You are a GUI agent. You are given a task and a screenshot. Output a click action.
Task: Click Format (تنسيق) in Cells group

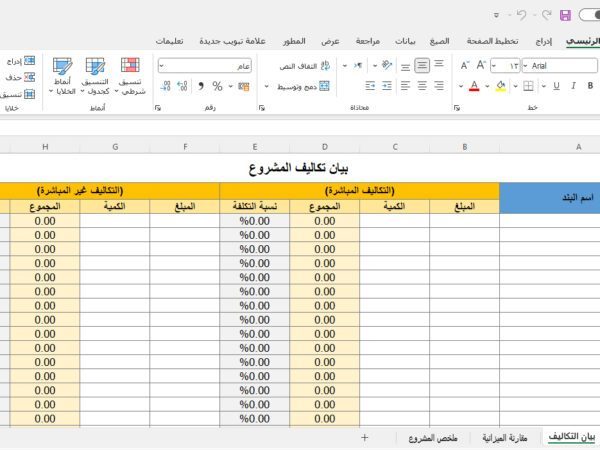[x=18, y=94]
